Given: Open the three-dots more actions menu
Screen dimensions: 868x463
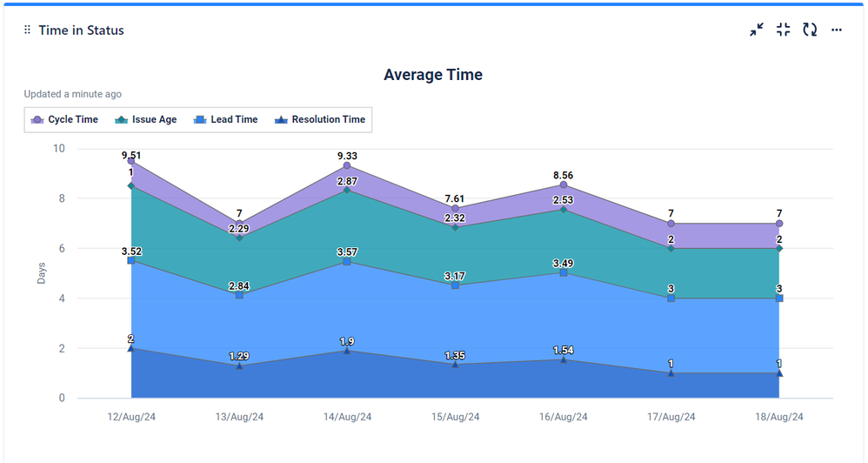Looking at the screenshot, I should 837,30.
